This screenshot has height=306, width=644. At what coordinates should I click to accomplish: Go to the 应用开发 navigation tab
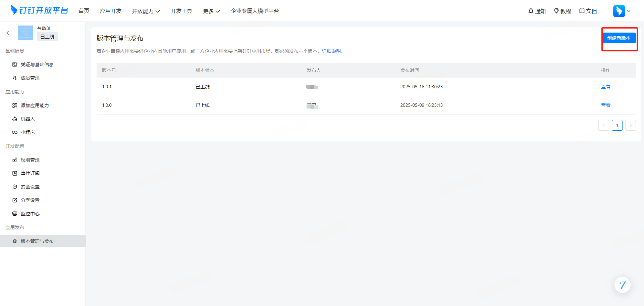coord(111,11)
